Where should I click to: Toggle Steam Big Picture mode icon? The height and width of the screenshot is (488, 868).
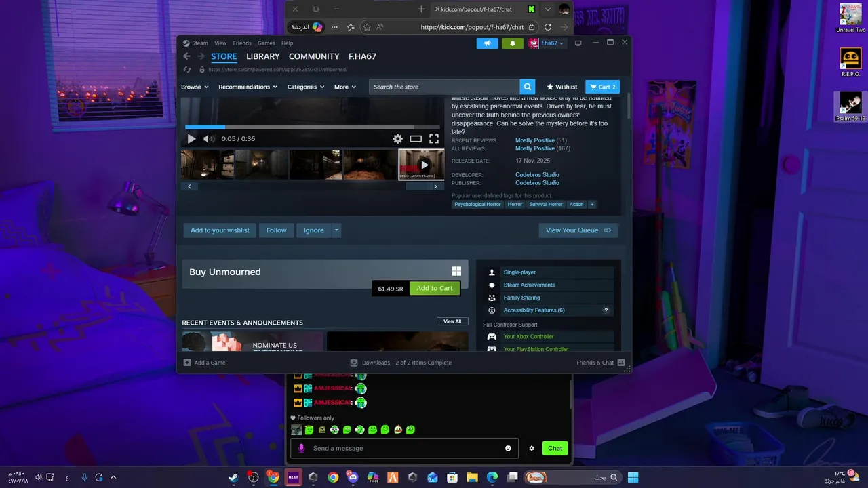[x=578, y=43]
